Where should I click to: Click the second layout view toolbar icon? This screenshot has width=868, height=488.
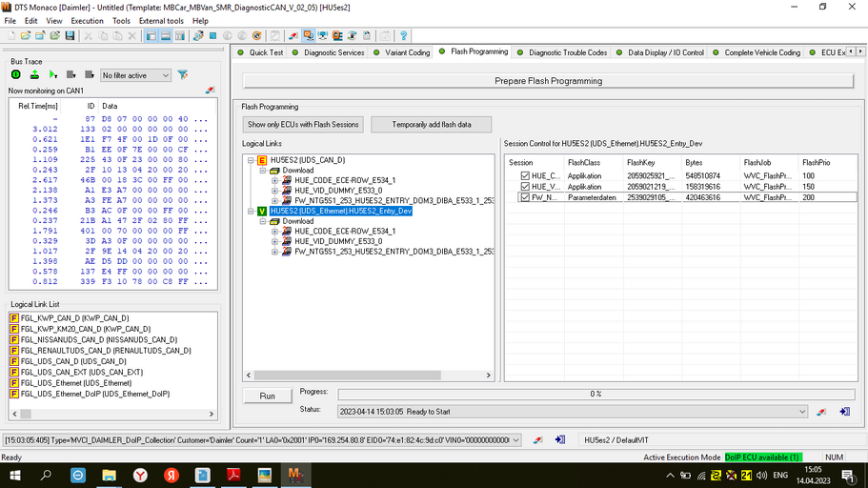coord(166,36)
